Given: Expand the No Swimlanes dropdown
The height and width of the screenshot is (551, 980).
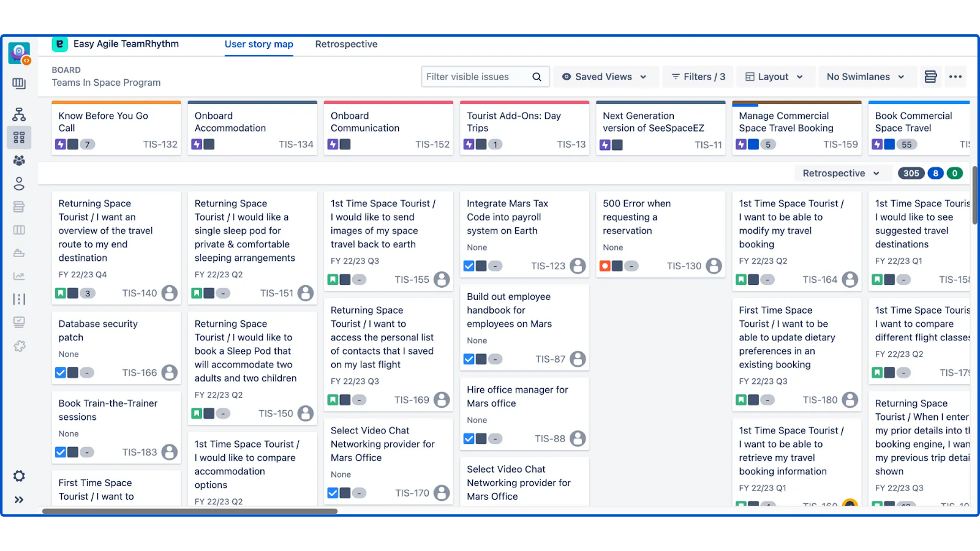Looking at the screenshot, I should 865,77.
